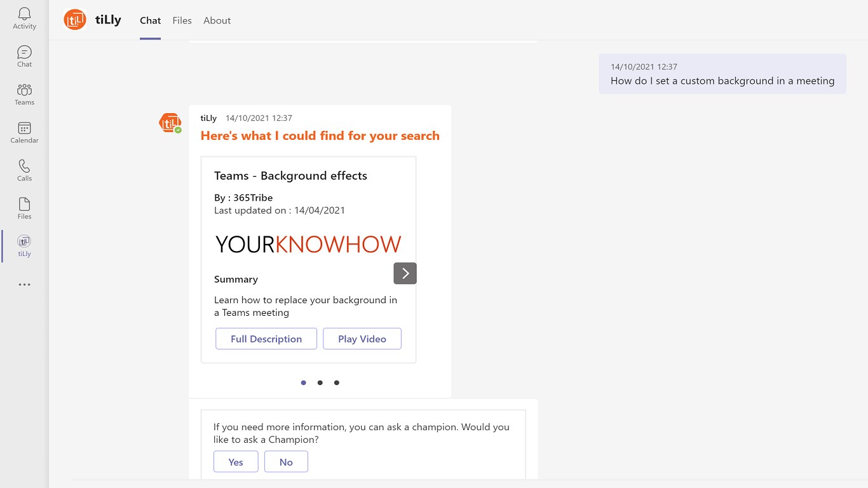Image resolution: width=868 pixels, height=488 pixels.
Task: Answer Yes to ask a Champion
Action: coord(236,462)
